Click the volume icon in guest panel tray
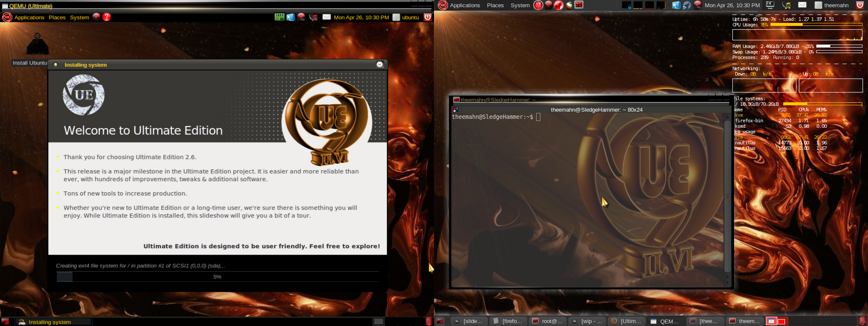This screenshot has height=326, width=868. point(313,17)
